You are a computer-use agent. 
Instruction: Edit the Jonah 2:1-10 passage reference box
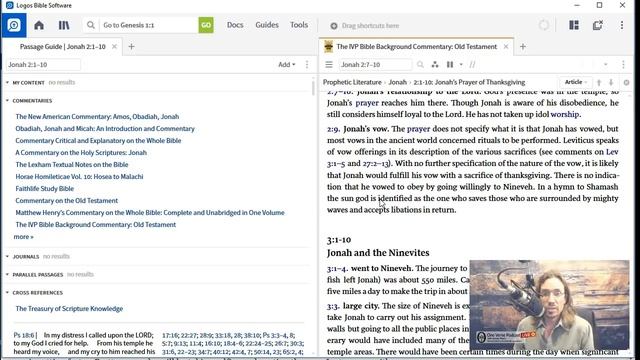pyautogui.click(x=43, y=64)
